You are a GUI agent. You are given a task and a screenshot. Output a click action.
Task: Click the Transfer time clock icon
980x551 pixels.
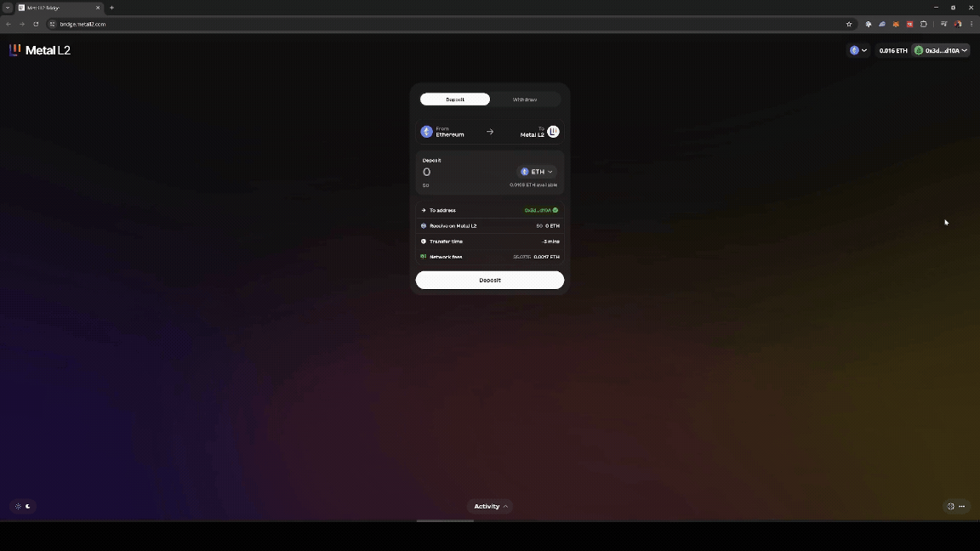(x=424, y=241)
